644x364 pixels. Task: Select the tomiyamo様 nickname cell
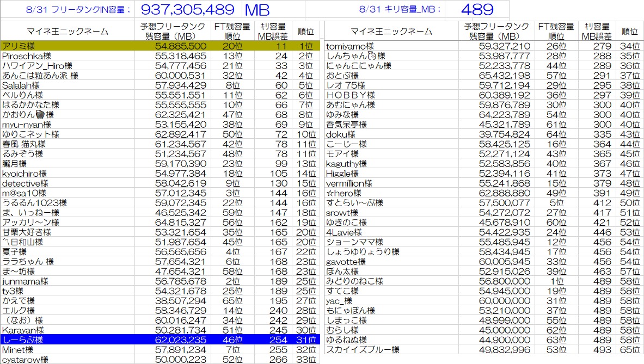coord(391,46)
